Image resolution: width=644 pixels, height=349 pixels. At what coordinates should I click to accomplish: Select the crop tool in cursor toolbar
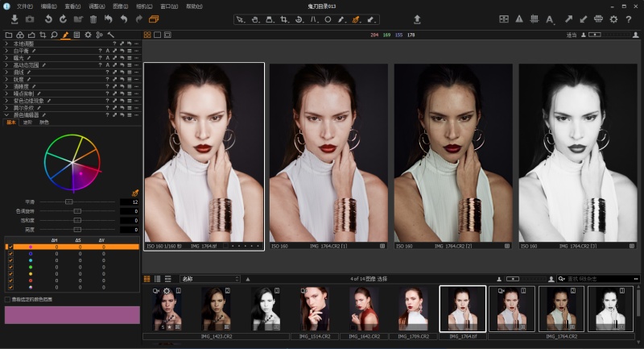pos(284,19)
